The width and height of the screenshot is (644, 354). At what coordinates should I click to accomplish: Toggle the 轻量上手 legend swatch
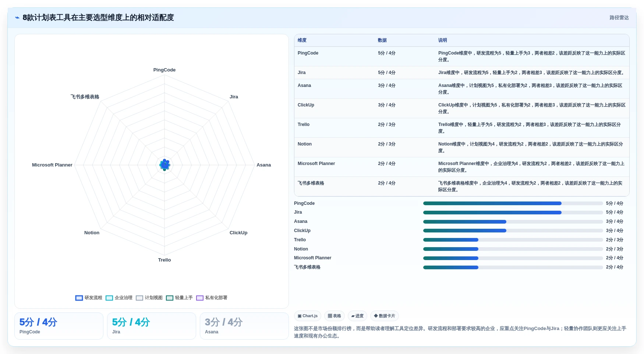(x=169, y=298)
